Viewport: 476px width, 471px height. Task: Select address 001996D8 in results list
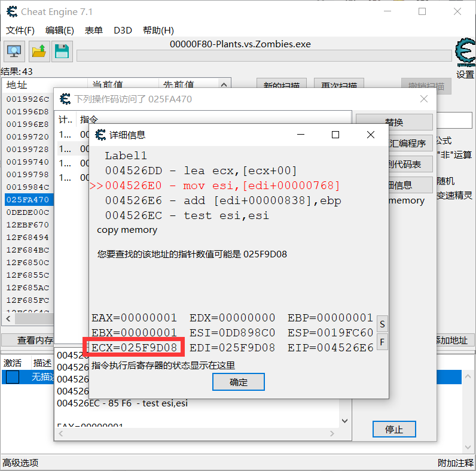point(28,112)
